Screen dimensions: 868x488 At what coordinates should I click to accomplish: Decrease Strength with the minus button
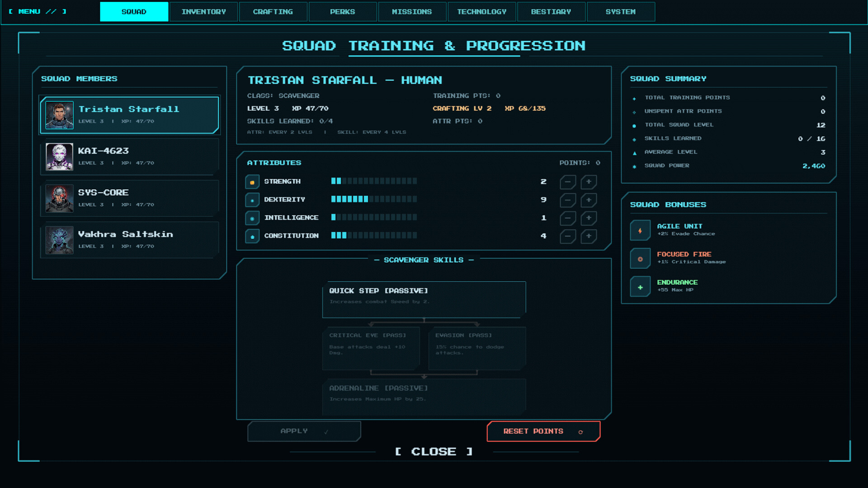568,182
